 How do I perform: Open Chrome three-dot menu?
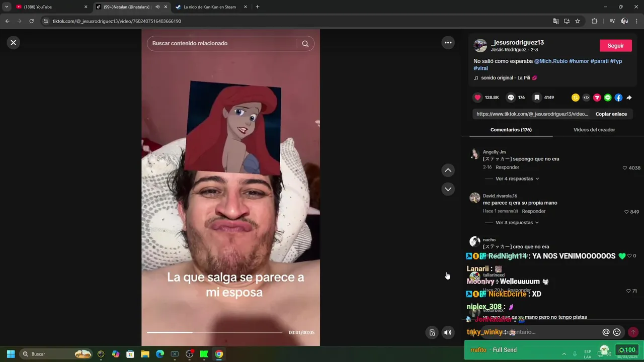pyautogui.click(x=636, y=21)
